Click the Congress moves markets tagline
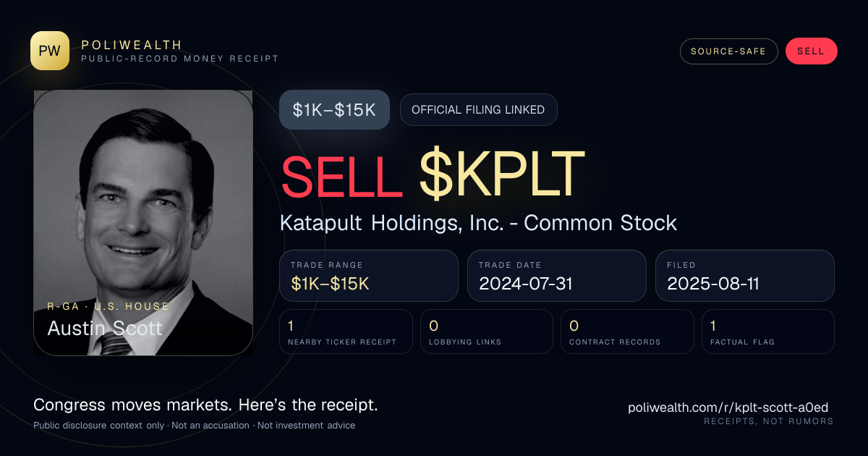 click(x=205, y=405)
